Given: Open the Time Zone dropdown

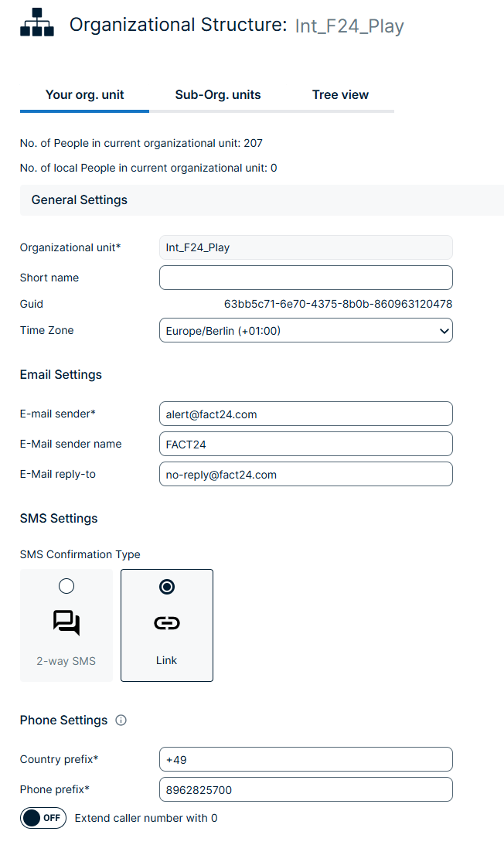Looking at the screenshot, I should pyautogui.click(x=305, y=331).
